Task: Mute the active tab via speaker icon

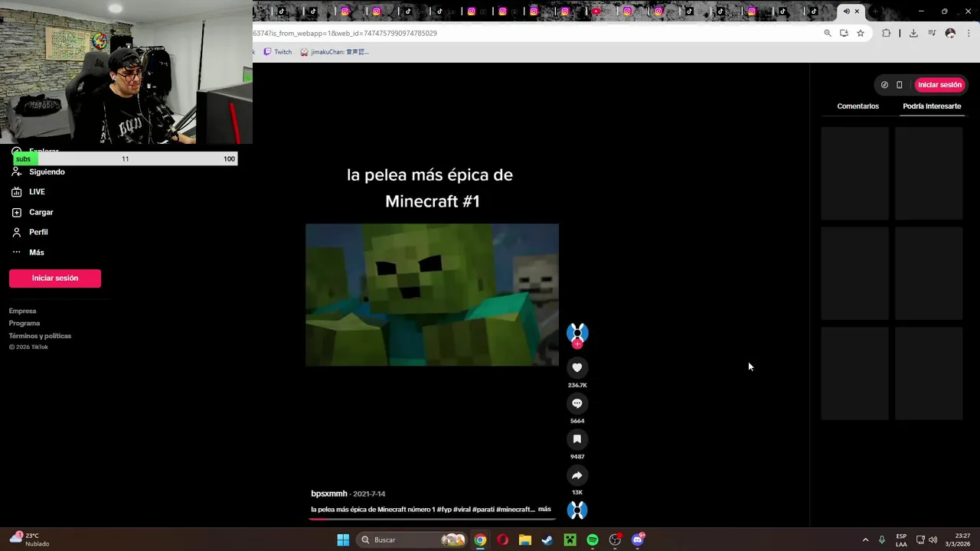Action: point(846,11)
